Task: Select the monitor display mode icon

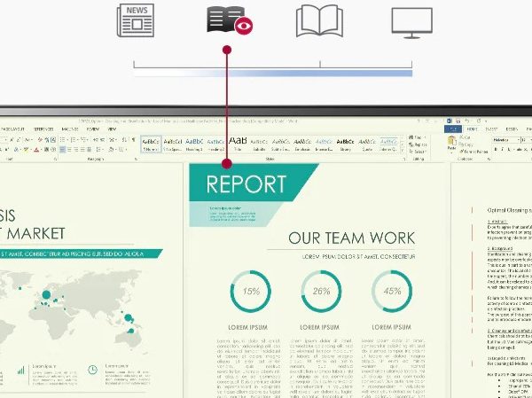Action: [x=412, y=23]
